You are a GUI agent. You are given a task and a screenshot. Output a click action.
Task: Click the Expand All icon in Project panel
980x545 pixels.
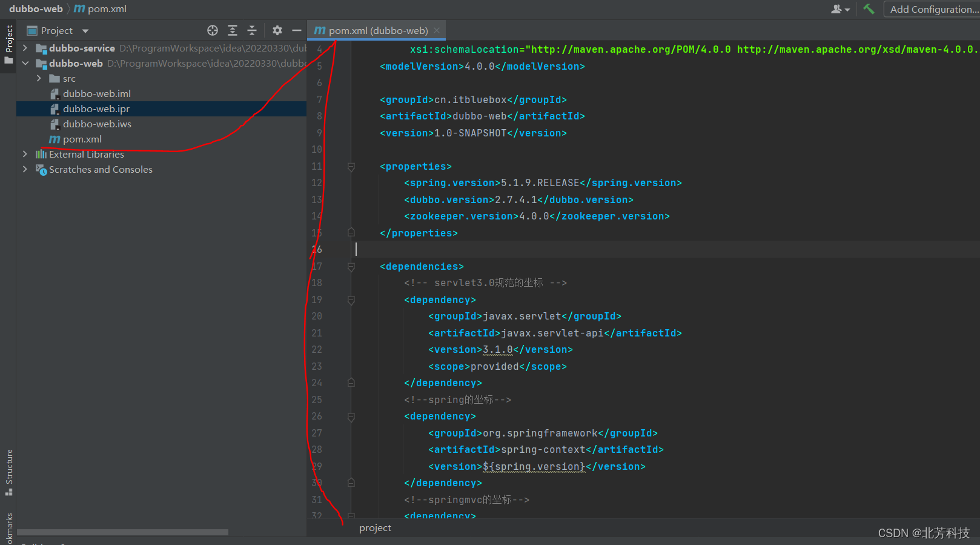[x=233, y=30]
